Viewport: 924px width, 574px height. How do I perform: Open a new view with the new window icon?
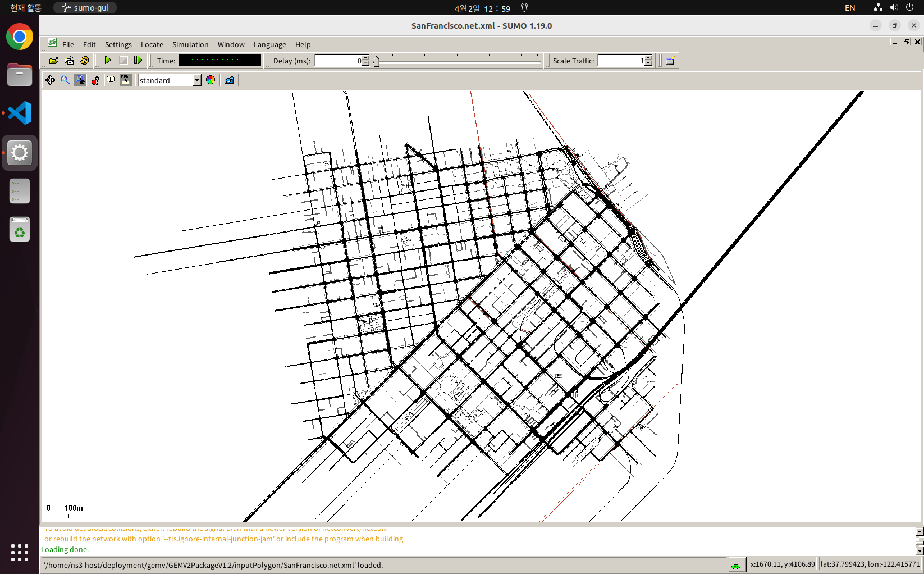[x=670, y=61]
